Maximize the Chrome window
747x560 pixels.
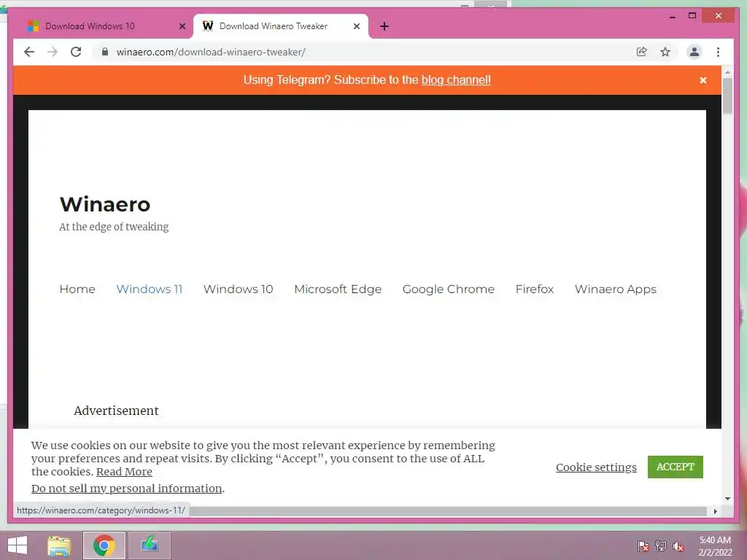point(692,16)
